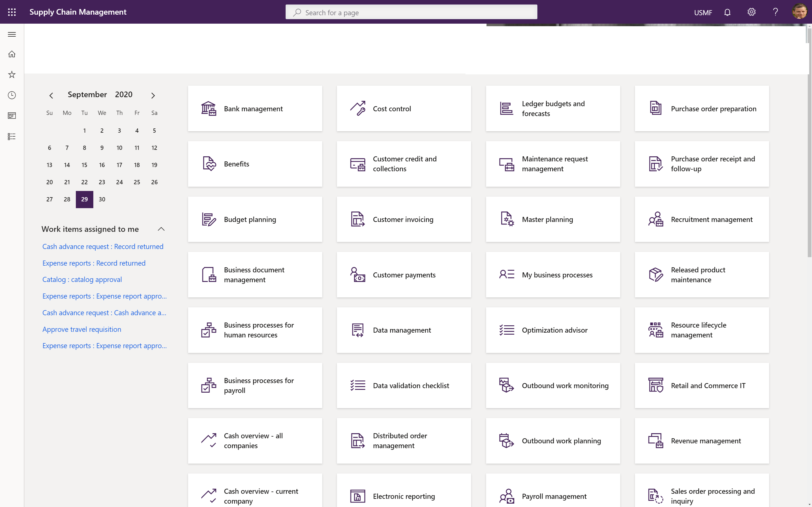View recently opened pages via the clock icon
Viewport: 812px width, 507px height.
[12, 95]
